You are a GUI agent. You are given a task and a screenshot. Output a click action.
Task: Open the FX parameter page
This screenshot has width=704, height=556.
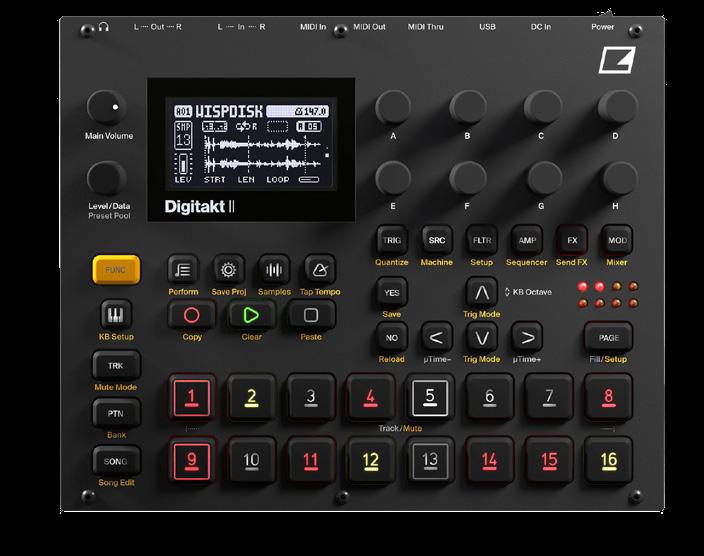(x=572, y=241)
